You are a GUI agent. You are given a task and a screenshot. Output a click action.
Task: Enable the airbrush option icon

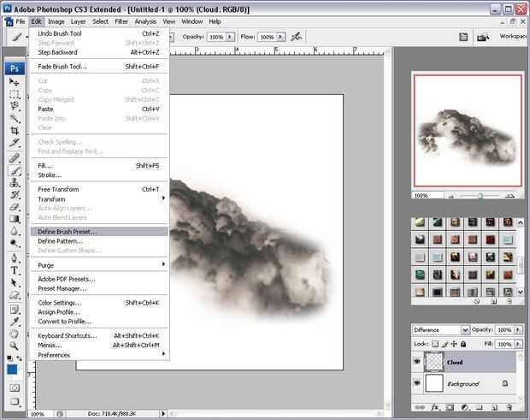(296, 38)
